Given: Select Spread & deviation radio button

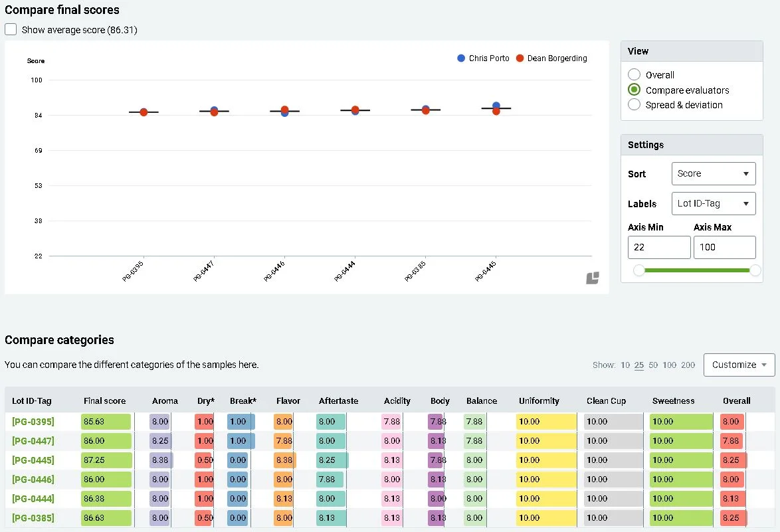Looking at the screenshot, I should 634,104.
